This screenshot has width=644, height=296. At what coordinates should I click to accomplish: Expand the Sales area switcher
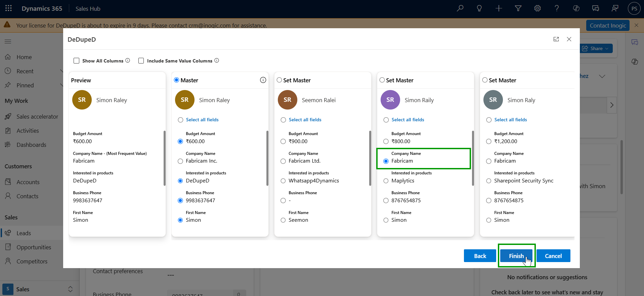click(70, 289)
